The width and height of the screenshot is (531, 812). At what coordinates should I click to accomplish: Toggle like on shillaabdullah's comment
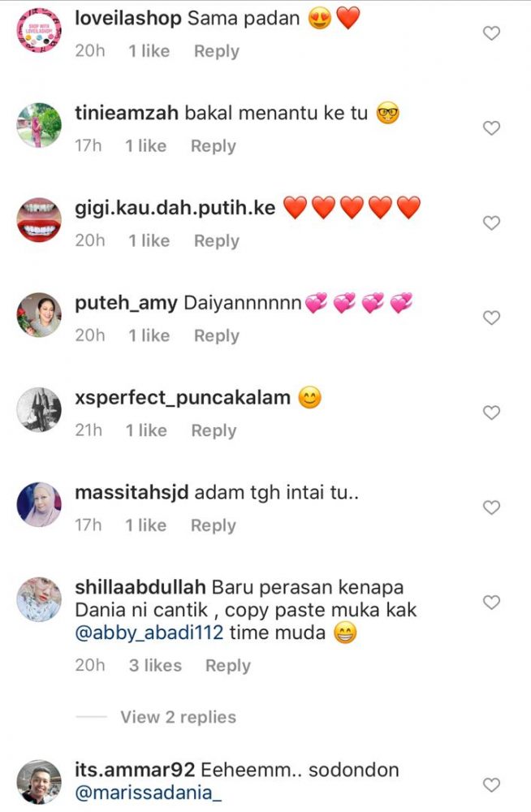point(491,603)
